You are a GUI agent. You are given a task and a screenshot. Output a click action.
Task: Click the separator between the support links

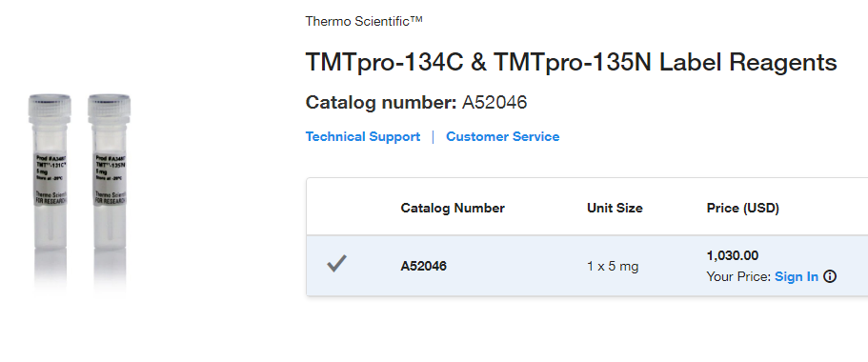(x=433, y=137)
